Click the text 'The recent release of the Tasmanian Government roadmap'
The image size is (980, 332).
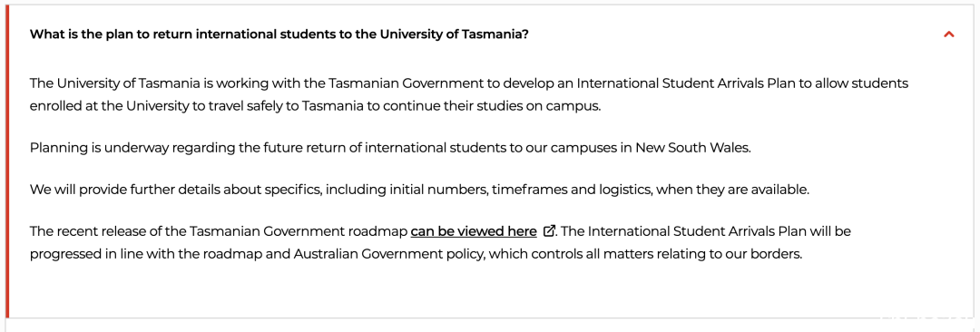pyautogui.click(x=218, y=231)
